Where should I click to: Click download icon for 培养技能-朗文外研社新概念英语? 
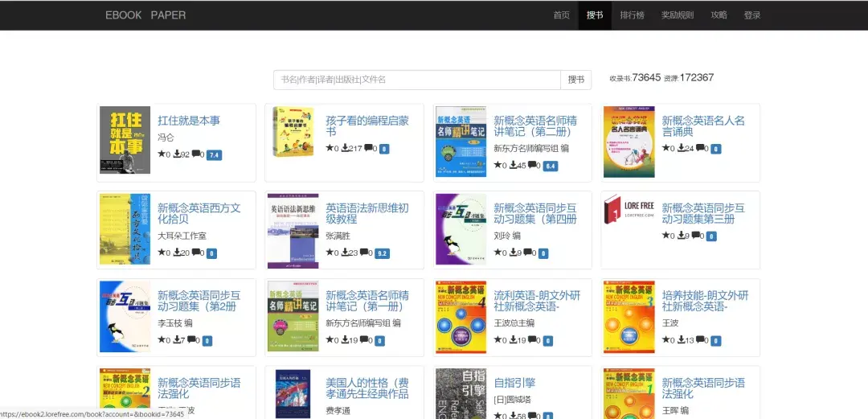pos(682,340)
